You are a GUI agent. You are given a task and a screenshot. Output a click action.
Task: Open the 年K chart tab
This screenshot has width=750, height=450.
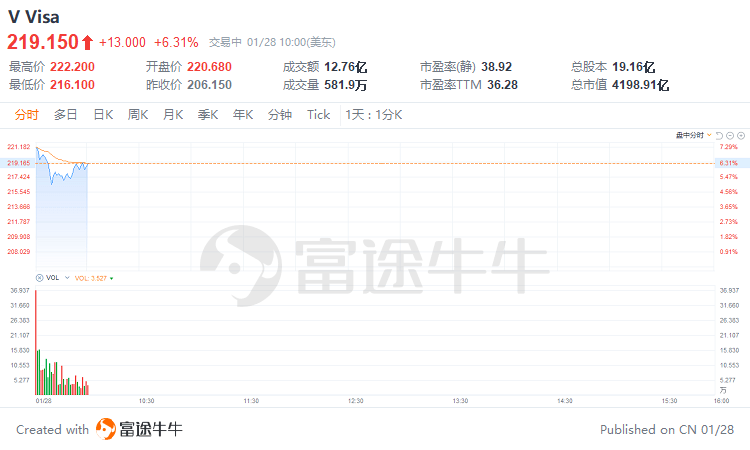[243, 115]
